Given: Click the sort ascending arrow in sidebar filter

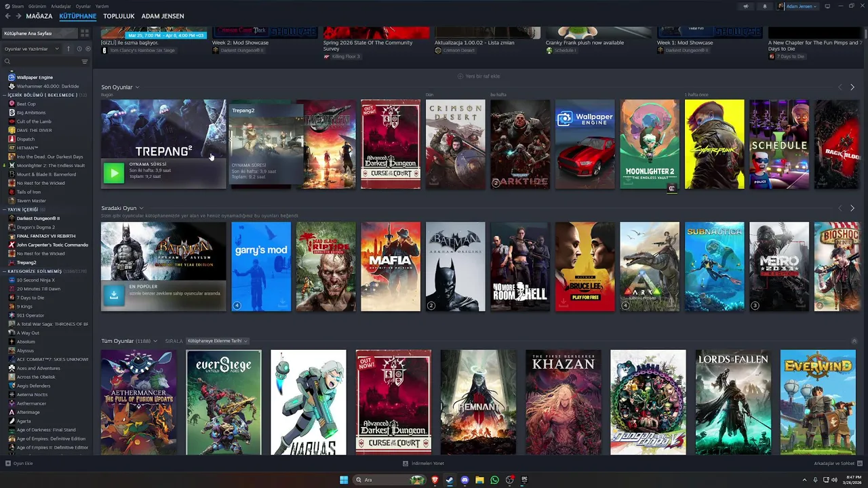Looking at the screenshot, I should click(68, 49).
